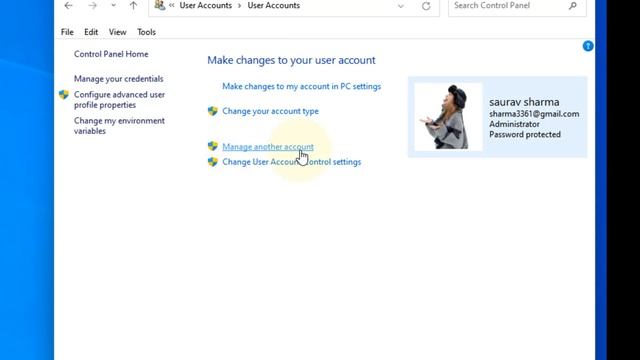Click shield icon beside Change User Account Control

point(213,162)
